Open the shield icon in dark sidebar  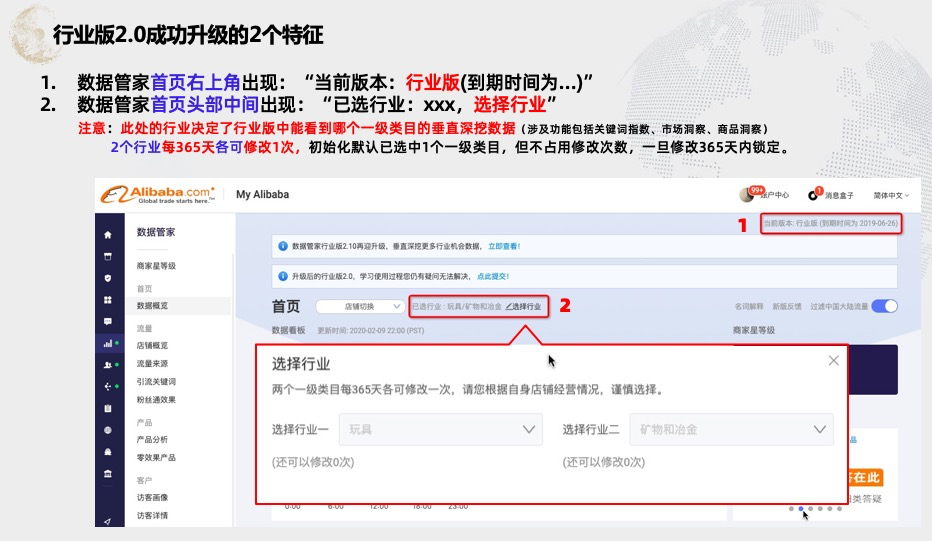click(108, 278)
